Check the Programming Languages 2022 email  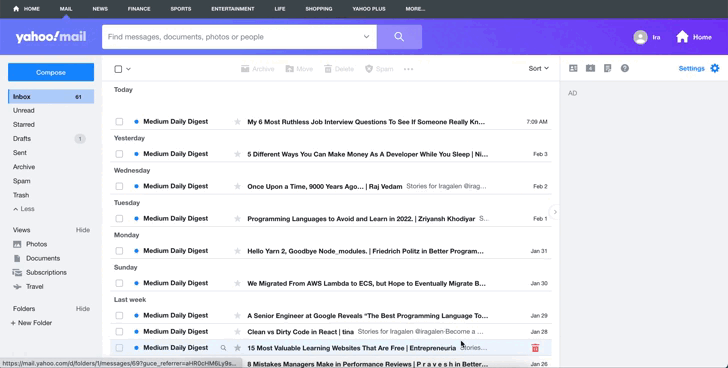click(x=119, y=219)
